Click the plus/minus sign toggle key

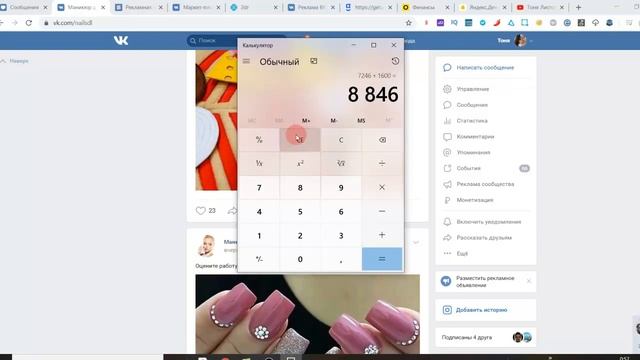click(x=259, y=259)
